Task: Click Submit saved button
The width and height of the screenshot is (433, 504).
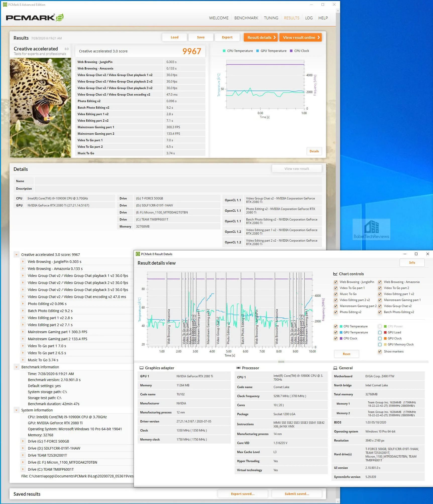Action: pyautogui.click(x=297, y=494)
